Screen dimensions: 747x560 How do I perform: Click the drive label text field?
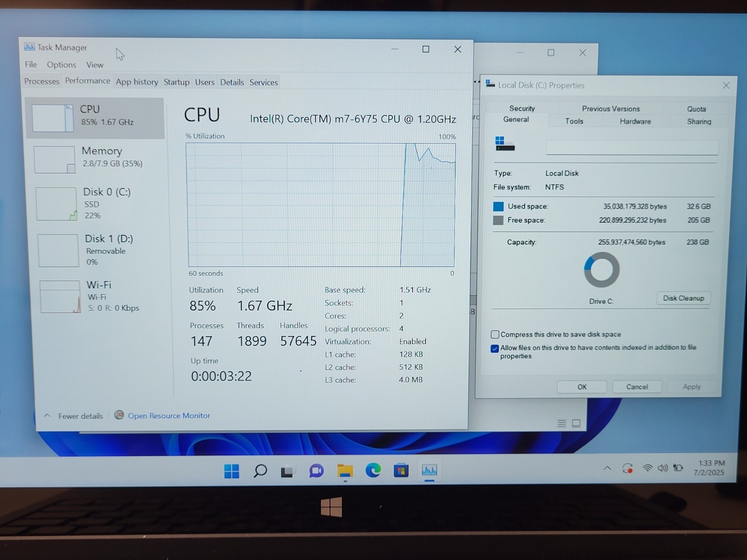pyautogui.click(x=632, y=147)
